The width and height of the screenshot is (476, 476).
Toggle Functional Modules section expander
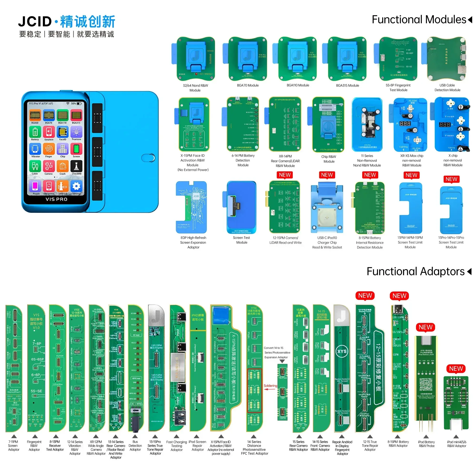[x=471, y=21]
